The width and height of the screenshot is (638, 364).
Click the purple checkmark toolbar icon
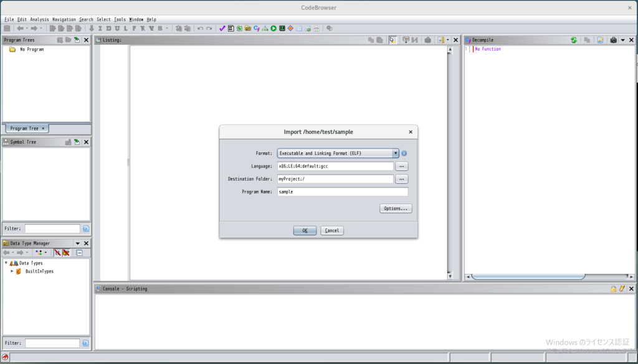(222, 29)
